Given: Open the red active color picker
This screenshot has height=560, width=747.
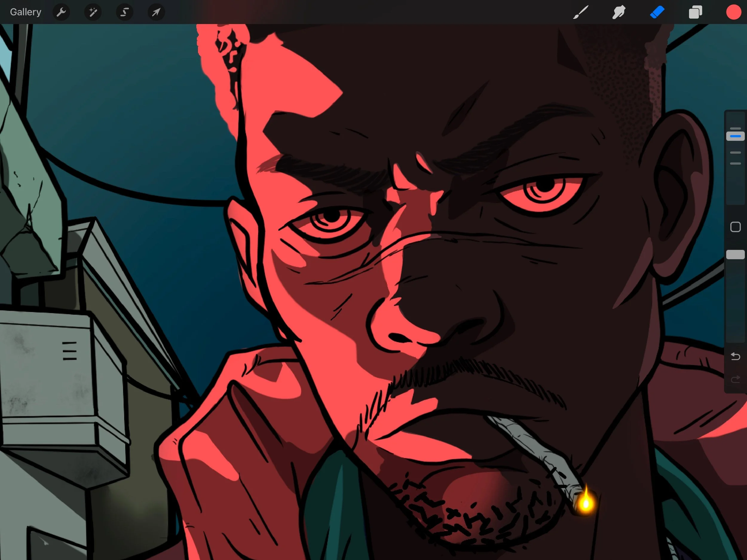Looking at the screenshot, I should [733, 13].
